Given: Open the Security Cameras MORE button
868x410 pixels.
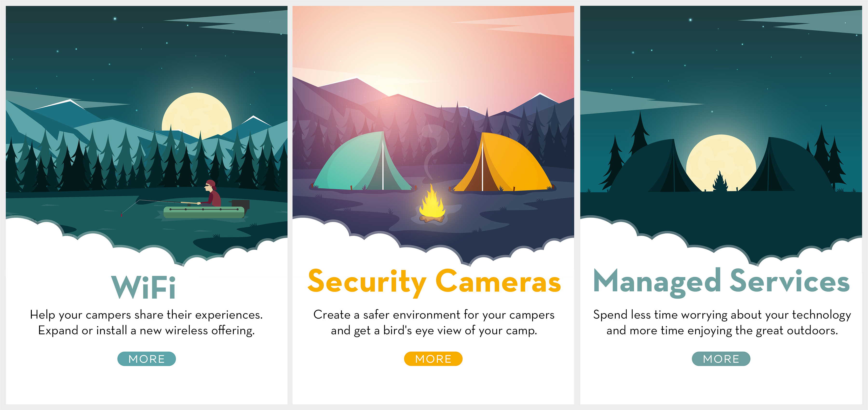Looking at the screenshot, I should click(x=433, y=359).
